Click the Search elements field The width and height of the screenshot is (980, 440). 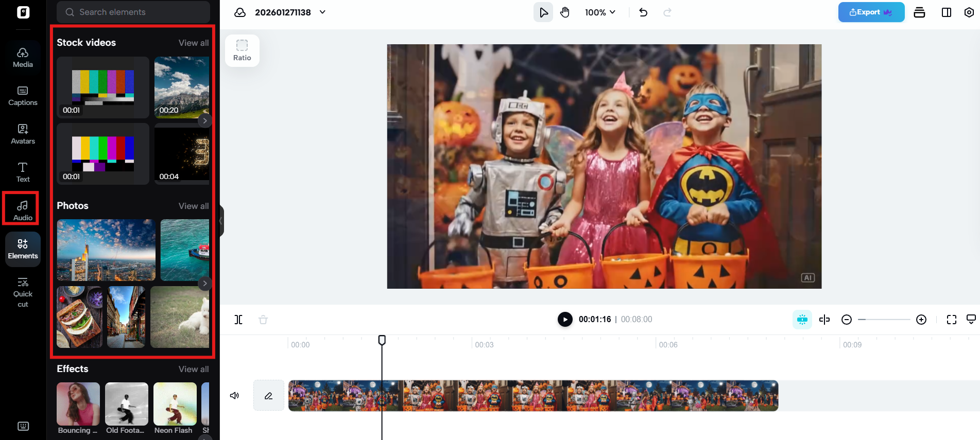(x=133, y=12)
